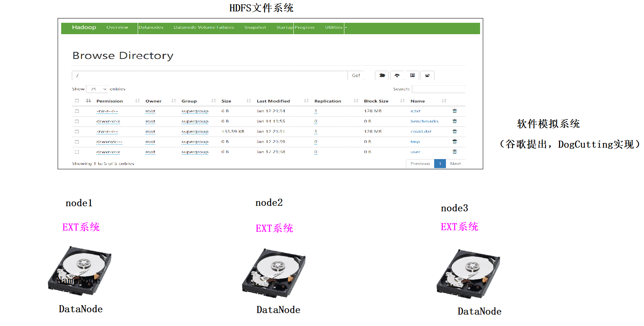
Task: Click owner root in benchmarks row
Action: click(150, 121)
